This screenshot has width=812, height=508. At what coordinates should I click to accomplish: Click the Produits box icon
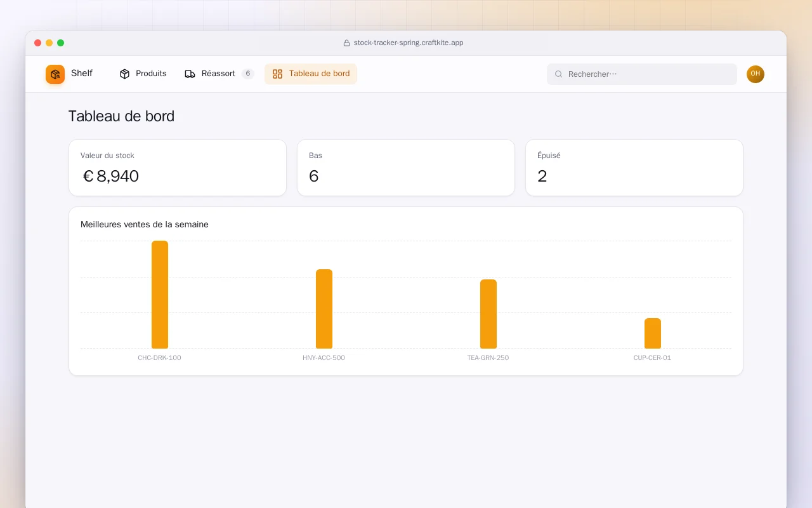124,74
